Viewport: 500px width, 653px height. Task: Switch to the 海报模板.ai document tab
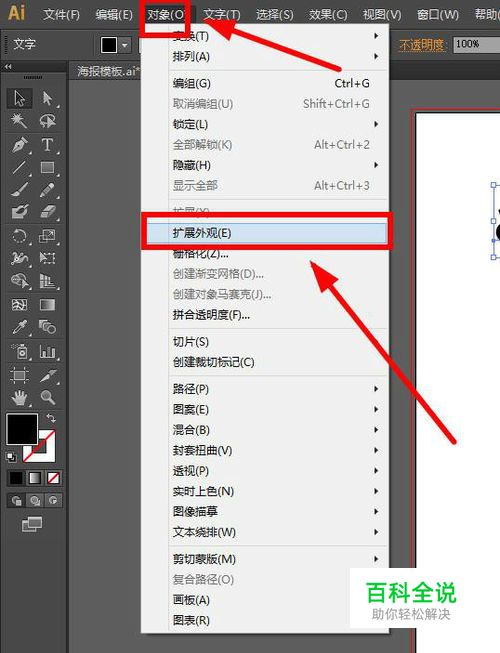pyautogui.click(x=108, y=72)
